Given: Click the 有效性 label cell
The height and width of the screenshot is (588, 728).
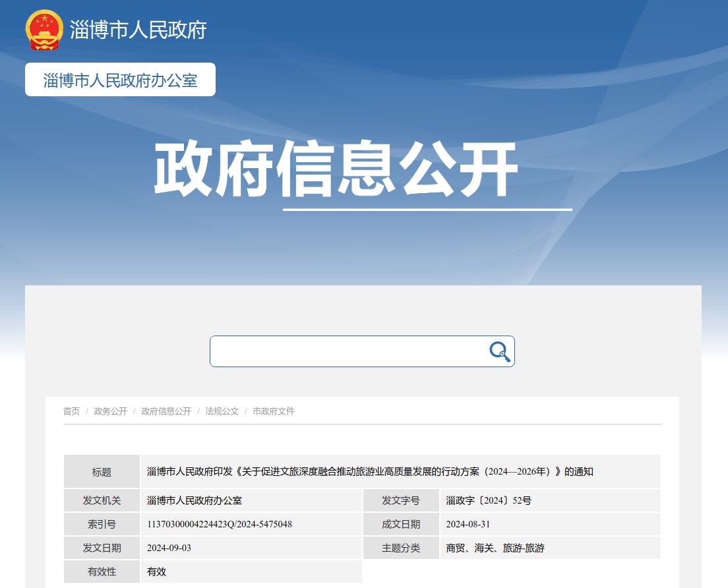Looking at the screenshot, I should [x=102, y=572].
